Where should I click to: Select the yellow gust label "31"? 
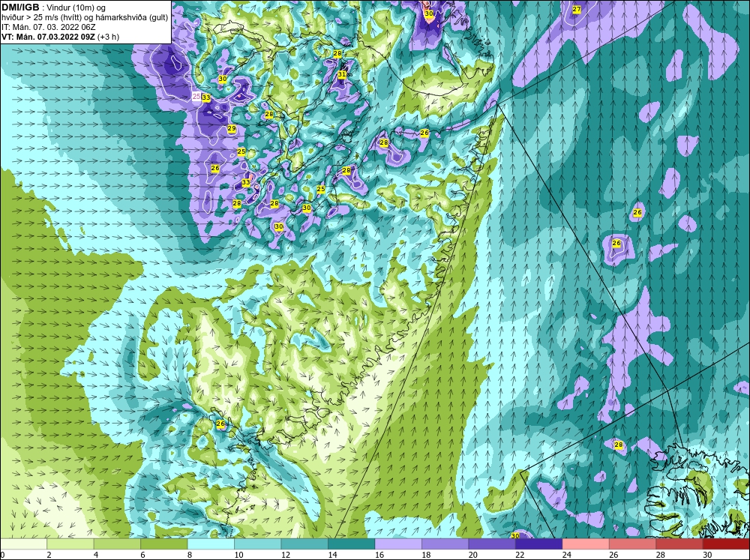(341, 75)
